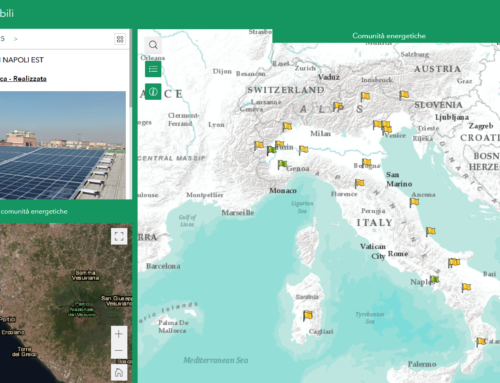Expand the satellite map to fullscreen

coord(119,236)
